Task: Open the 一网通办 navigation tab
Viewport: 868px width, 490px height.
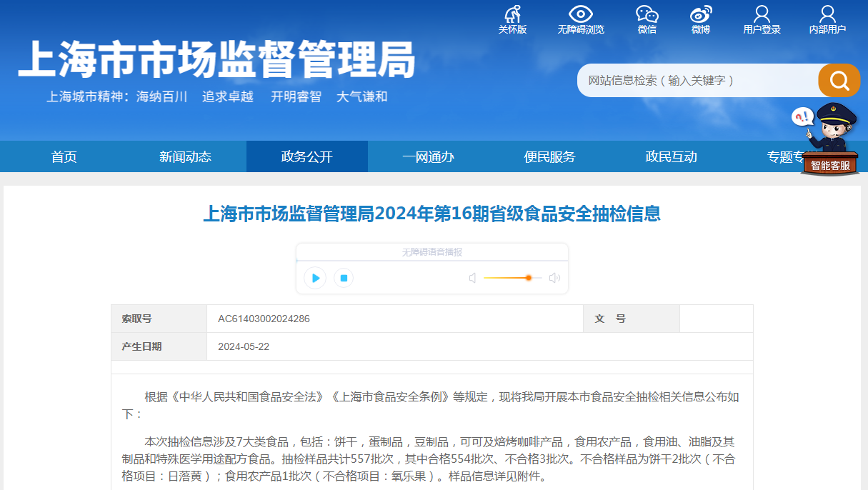Action: click(429, 156)
